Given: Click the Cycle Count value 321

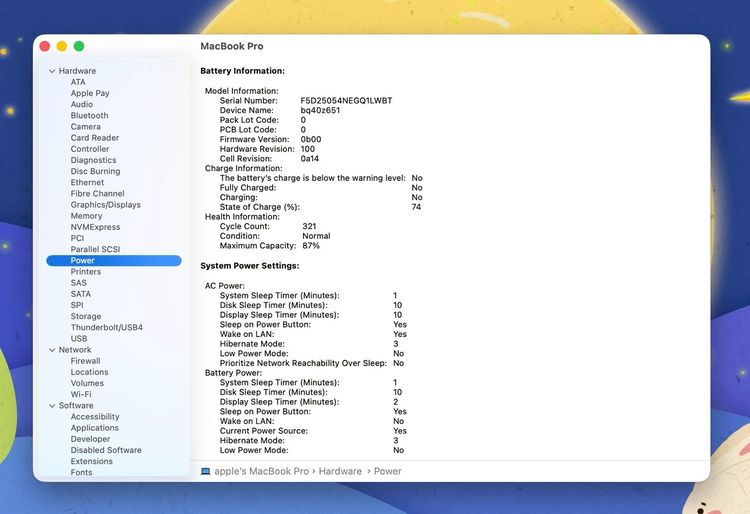Looking at the screenshot, I should pos(309,227).
